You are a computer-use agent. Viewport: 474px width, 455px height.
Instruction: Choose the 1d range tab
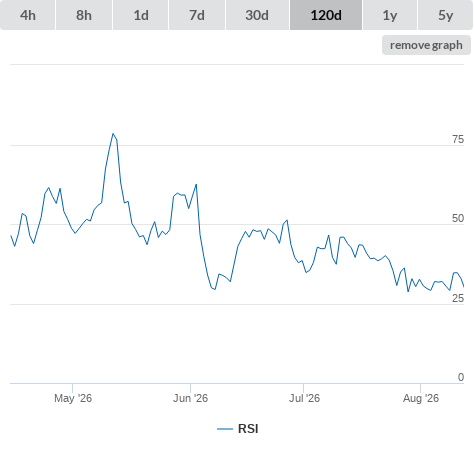tap(141, 15)
